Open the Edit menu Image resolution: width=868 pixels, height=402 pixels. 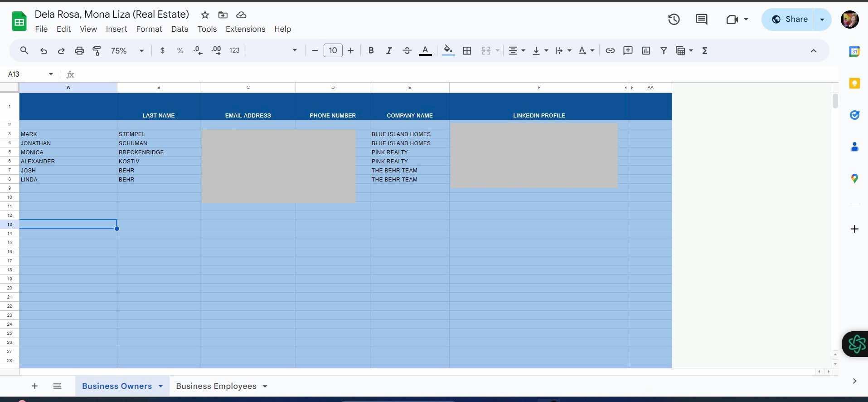(63, 29)
